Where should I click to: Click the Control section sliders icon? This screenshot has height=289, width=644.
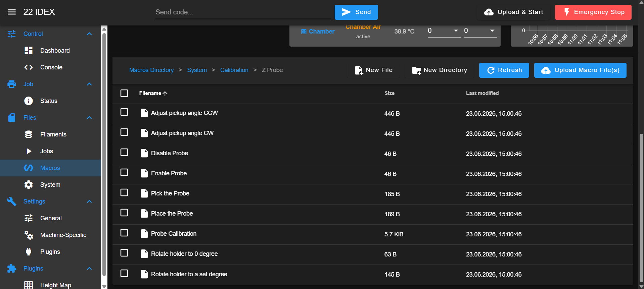[12, 34]
